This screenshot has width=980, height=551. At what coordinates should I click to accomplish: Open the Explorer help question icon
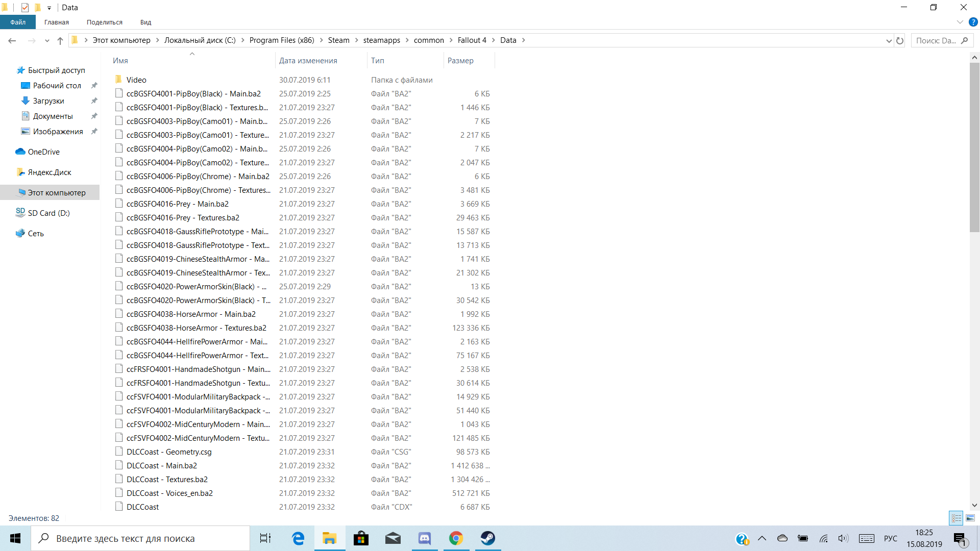(973, 22)
